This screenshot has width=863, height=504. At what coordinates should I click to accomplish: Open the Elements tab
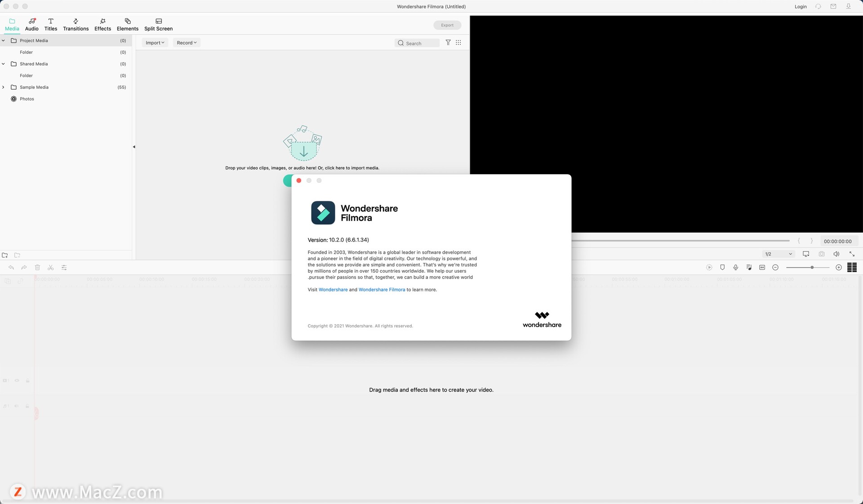[x=128, y=25]
